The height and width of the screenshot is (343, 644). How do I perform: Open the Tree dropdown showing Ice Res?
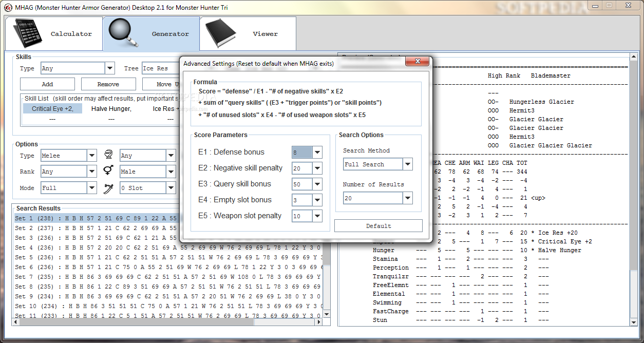160,68
